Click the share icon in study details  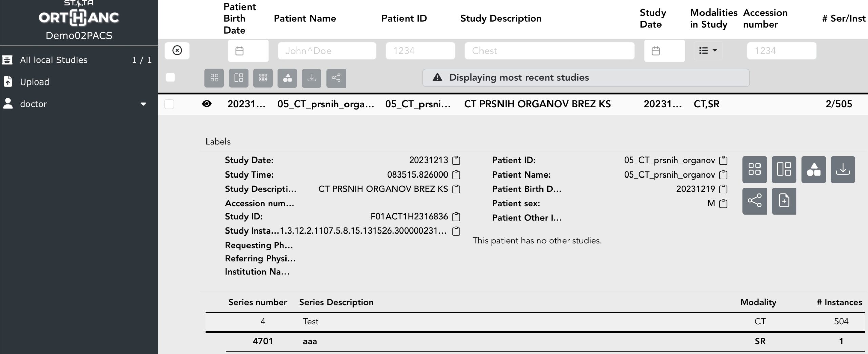pos(754,201)
